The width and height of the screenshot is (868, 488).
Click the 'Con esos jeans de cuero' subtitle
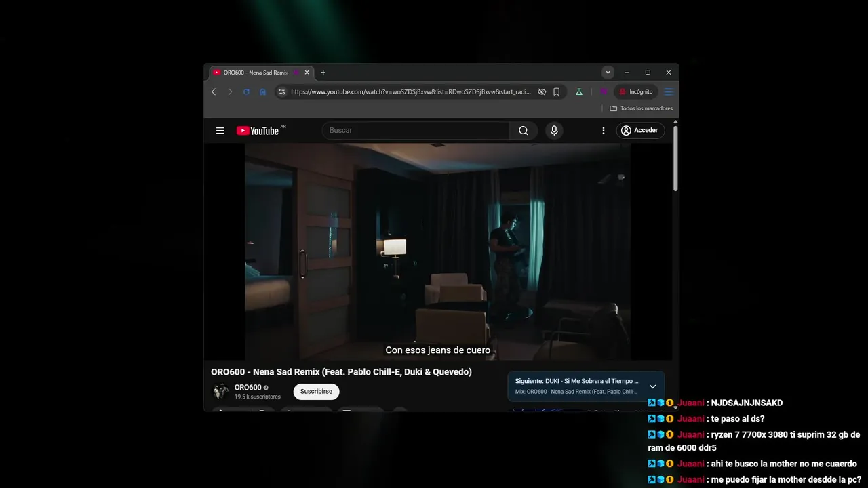pyautogui.click(x=437, y=350)
